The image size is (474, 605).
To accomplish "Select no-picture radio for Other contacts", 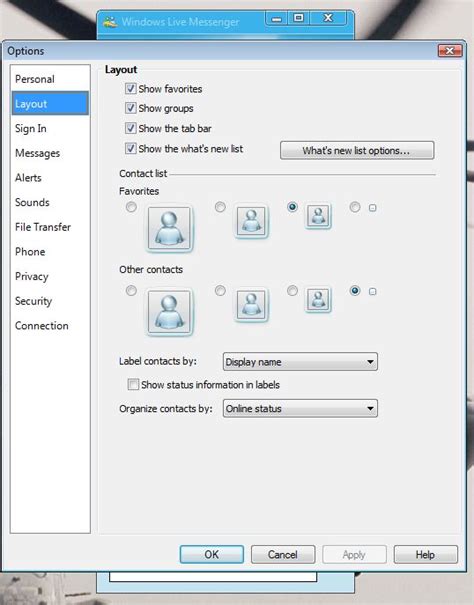I will 355,291.
